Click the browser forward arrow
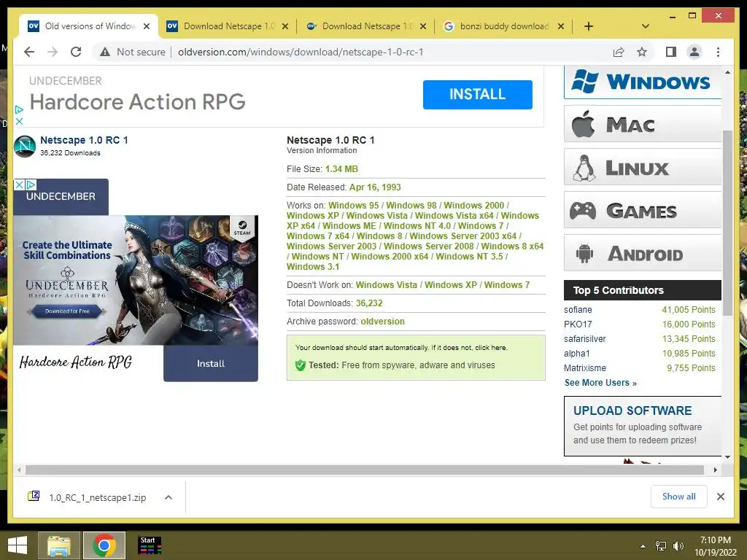The image size is (747, 560). coord(53,52)
